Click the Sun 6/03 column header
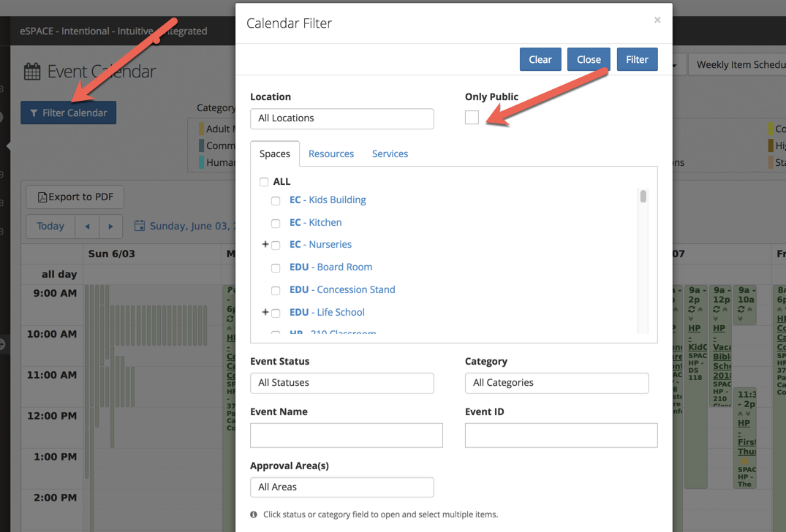 click(x=112, y=254)
